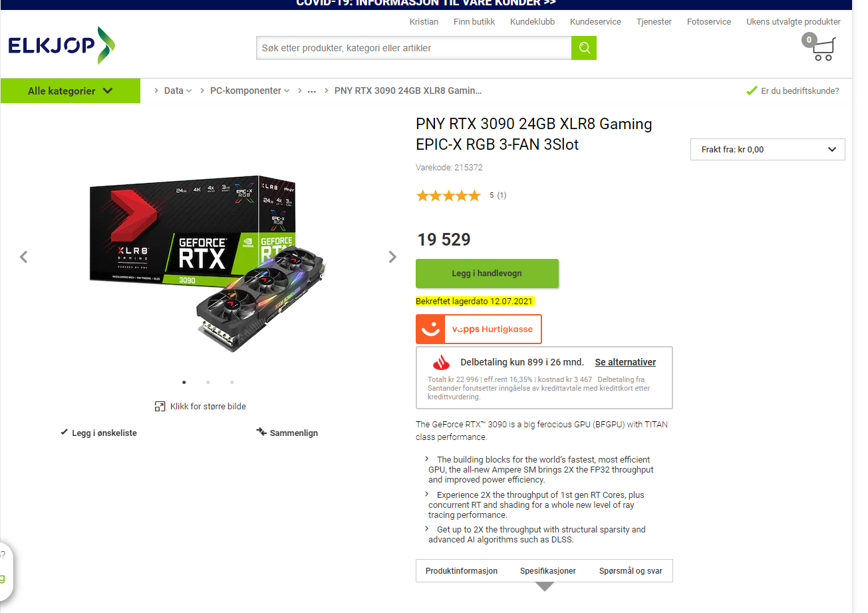The height and width of the screenshot is (613, 868).
Task: Focus the product search field
Action: click(414, 48)
